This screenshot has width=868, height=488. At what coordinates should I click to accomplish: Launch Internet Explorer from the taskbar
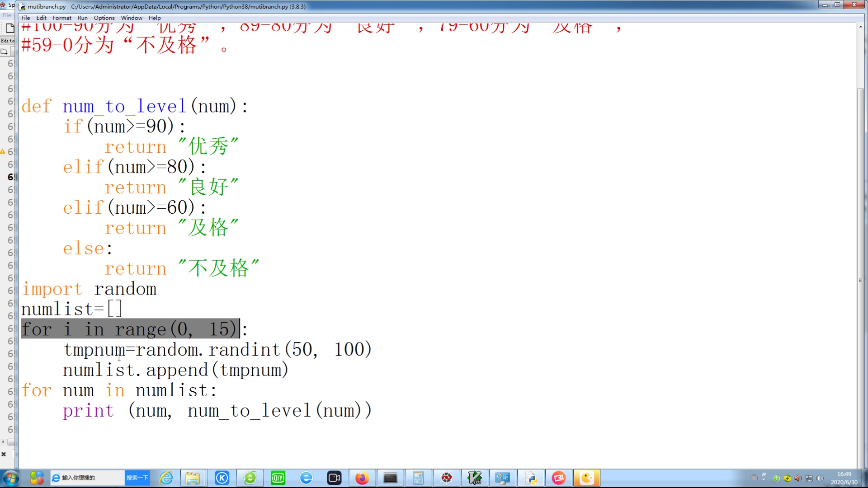pyautogui.click(x=166, y=478)
